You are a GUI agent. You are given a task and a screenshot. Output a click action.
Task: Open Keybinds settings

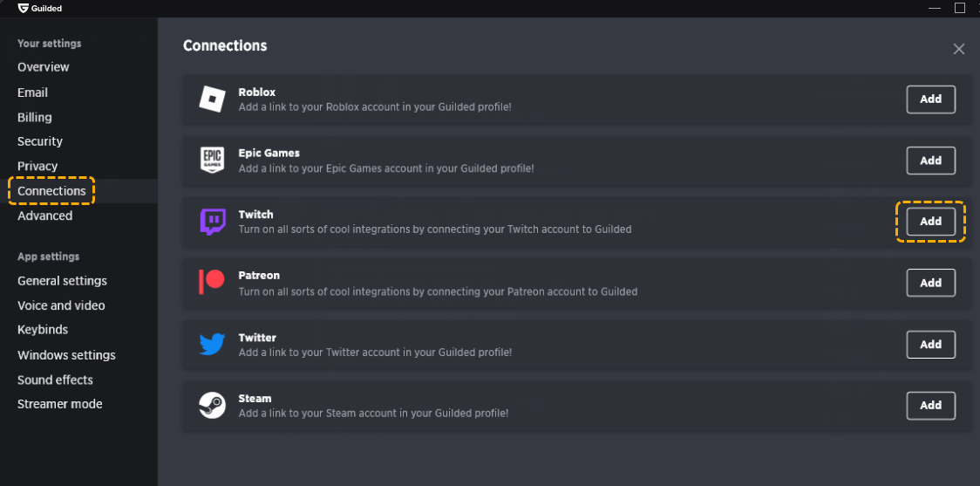tap(43, 330)
